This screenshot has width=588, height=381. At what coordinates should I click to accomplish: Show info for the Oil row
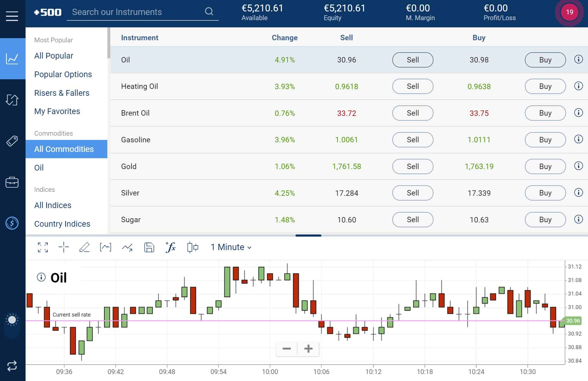pos(578,59)
